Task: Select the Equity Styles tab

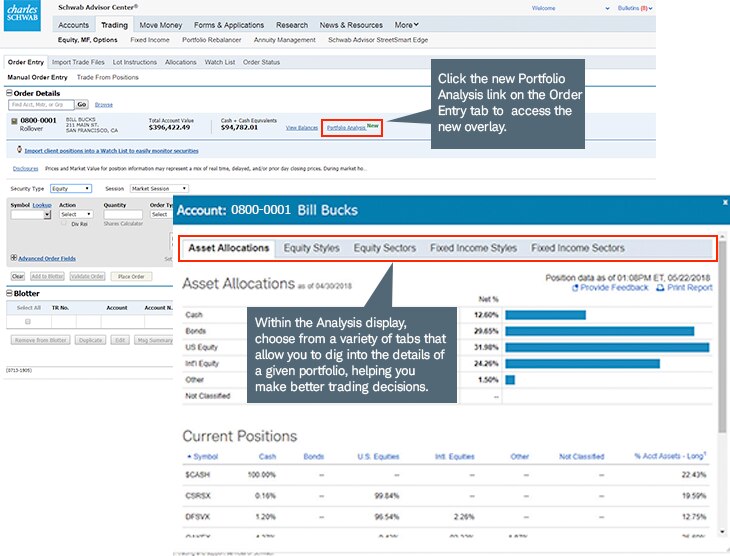Action: (x=311, y=248)
